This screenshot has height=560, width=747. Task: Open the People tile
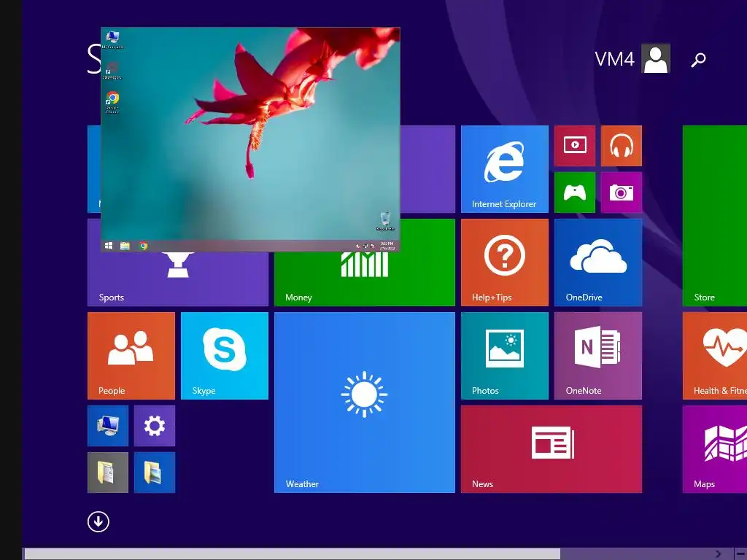pos(131,356)
